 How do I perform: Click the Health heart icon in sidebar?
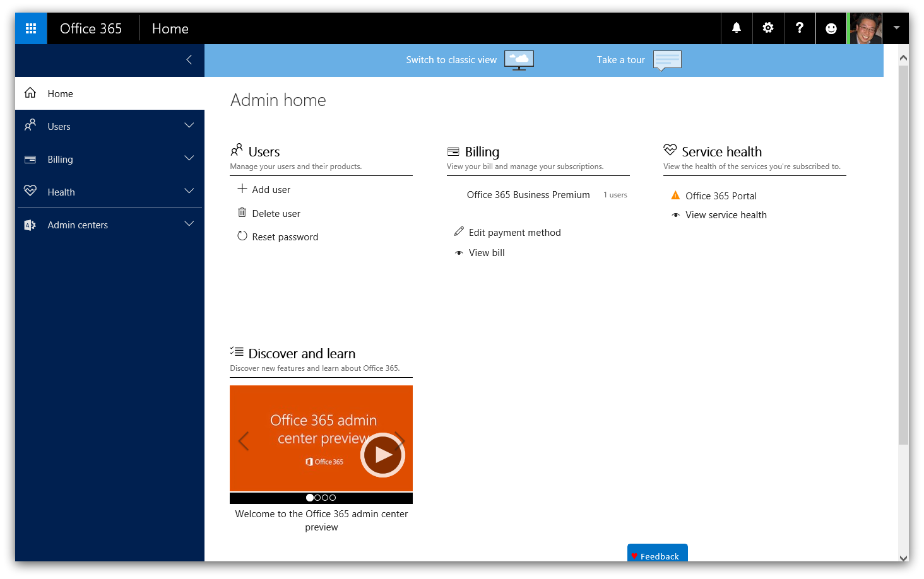pos(30,190)
